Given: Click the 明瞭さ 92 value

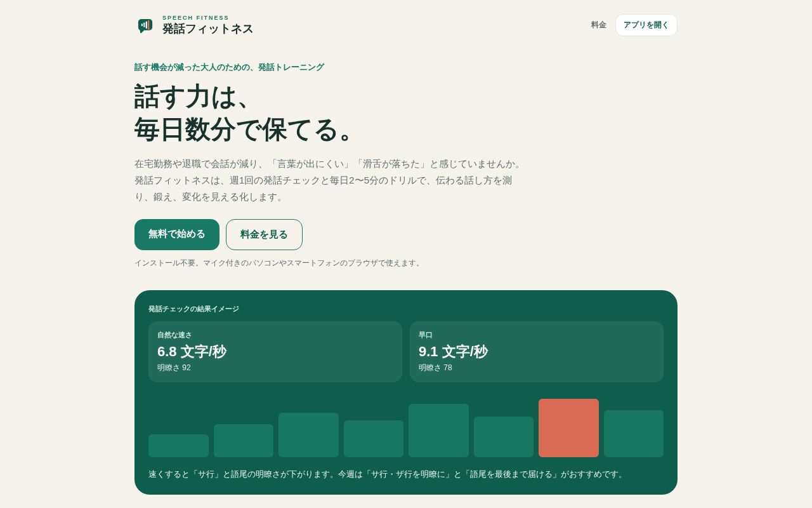Looking at the screenshot, I should pos(174,368).
